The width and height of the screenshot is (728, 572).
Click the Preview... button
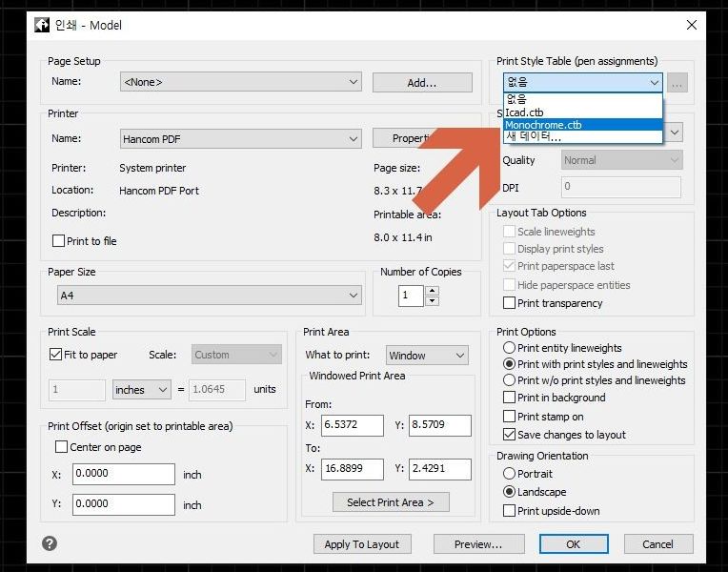478,544
